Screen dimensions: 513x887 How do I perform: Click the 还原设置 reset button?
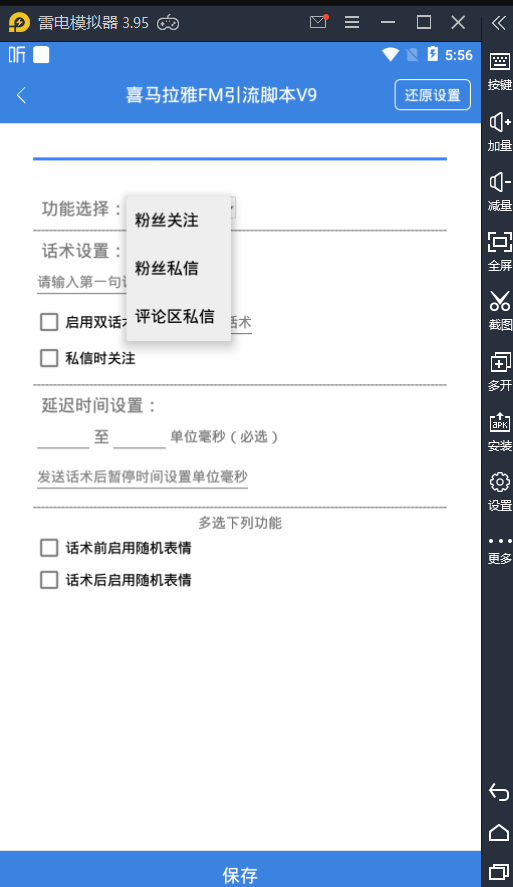coord(433,94)
